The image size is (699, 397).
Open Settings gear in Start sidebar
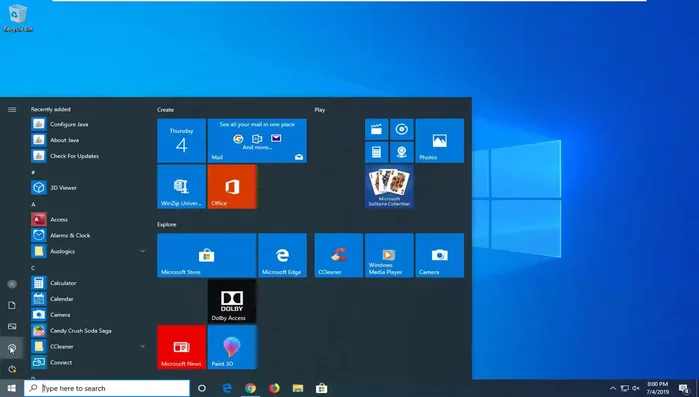[x=12, y=348]
